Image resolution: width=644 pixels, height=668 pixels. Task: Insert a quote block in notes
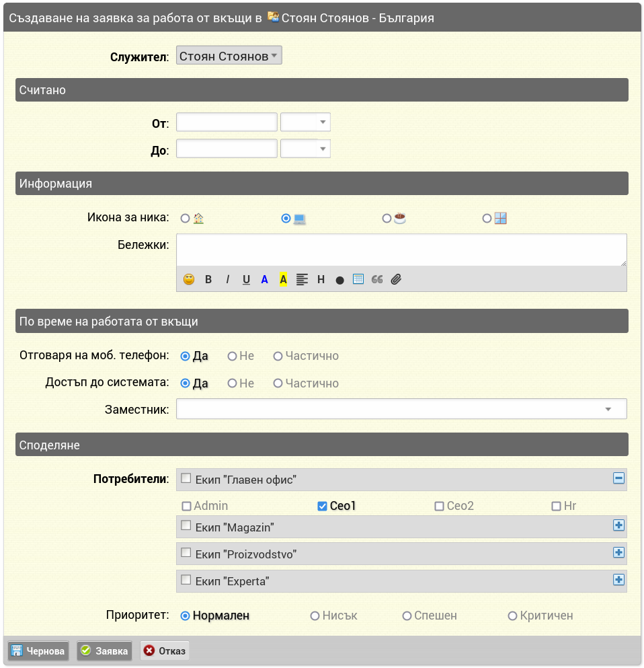tap(377, 279)
